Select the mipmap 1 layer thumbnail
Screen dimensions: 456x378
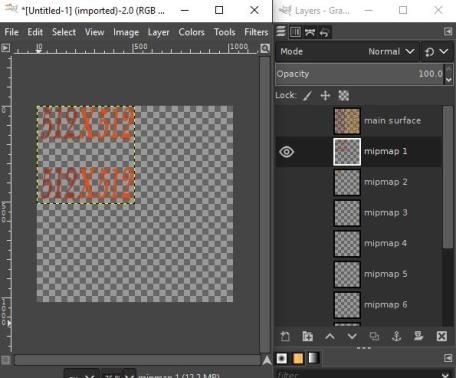[x=347, y=152]
